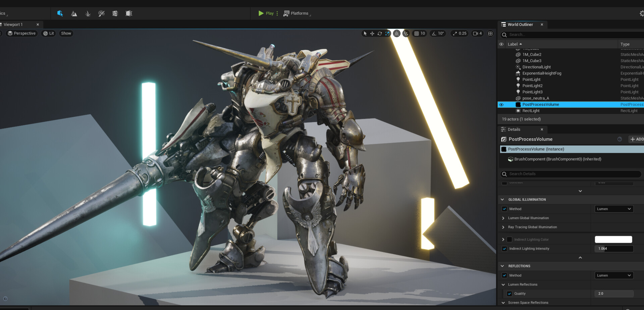This screenshot has height=310, width=644.
Task: Toggle grid snapping icon
Action: (416, 34)
